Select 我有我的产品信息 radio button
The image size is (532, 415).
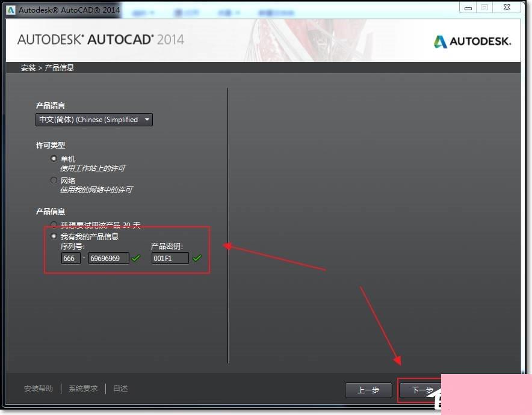pos(54,236)
